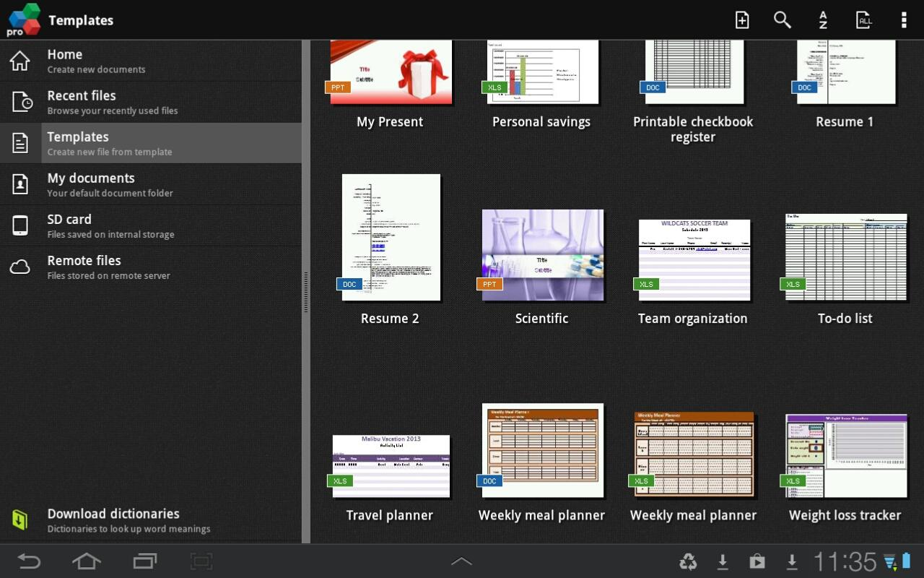Image resolution: width=924 pixels, height=578 pixels.
Task: Click the Remote files cloud icon
Action: point(19,267)
